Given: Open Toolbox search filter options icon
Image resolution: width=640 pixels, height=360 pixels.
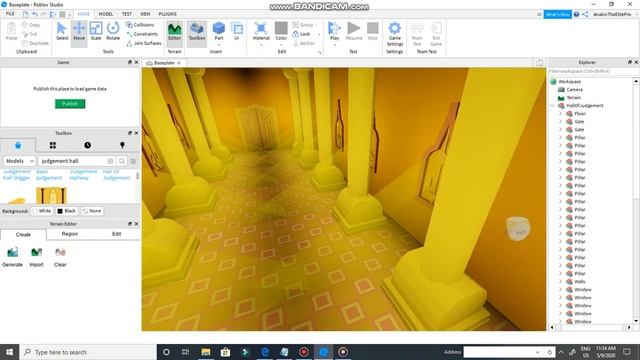Looking at the screenshot, I should tap(133, 161).
